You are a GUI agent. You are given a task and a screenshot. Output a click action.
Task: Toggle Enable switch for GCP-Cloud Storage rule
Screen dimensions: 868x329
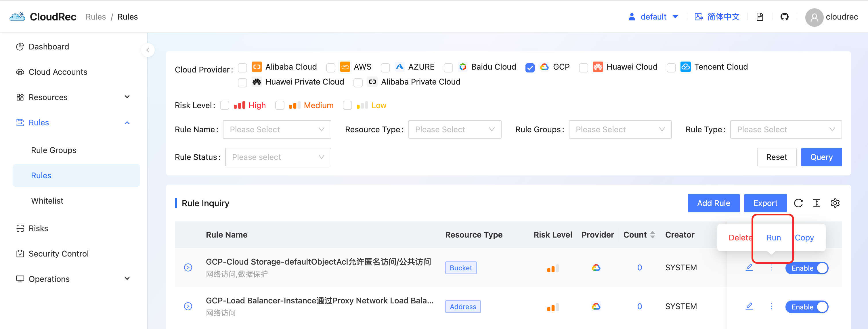(x=807, y=268)
